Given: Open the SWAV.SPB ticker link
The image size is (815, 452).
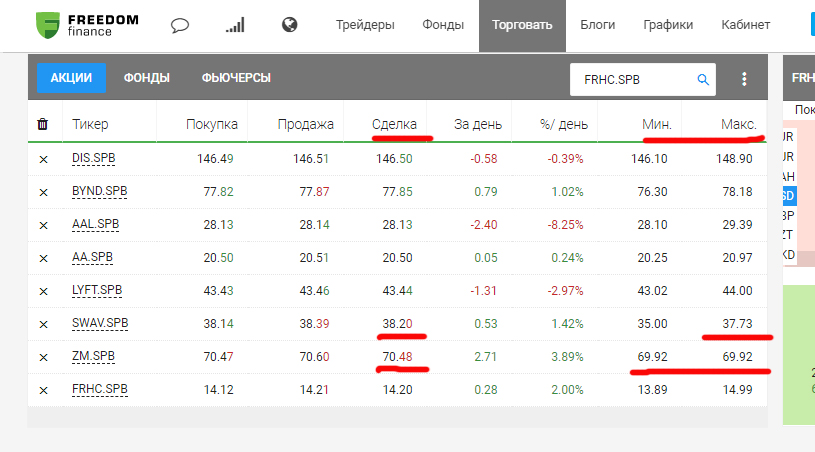Looking at the screenshot, I should [x=100, y=323].
